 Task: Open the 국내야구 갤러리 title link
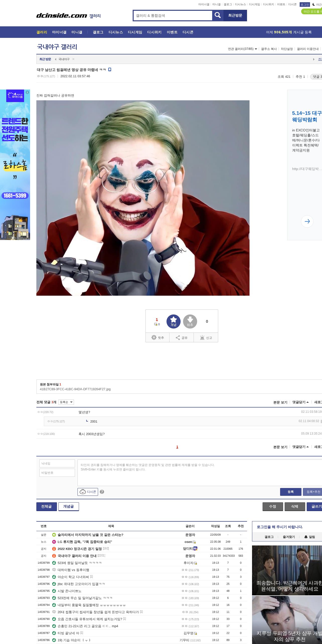(x=57, y=47)
